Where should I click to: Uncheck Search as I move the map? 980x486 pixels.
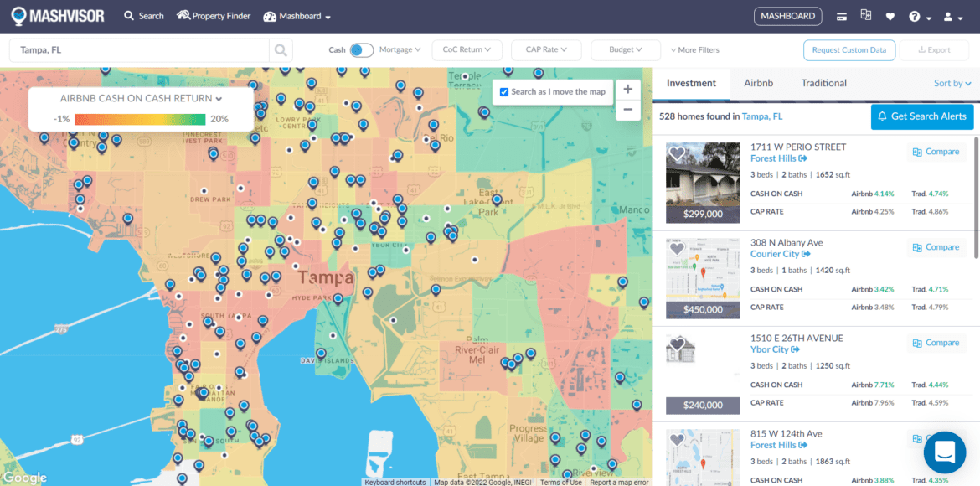click(x=503, y=92)
